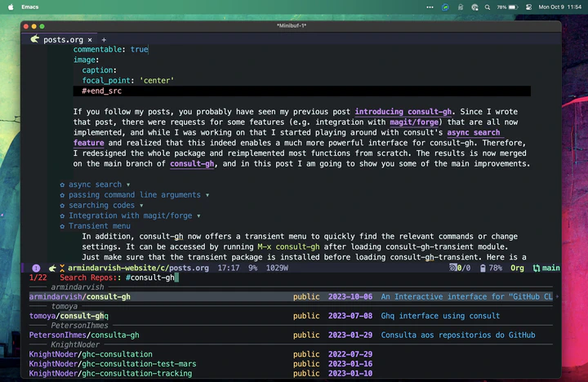Expand the 'async search' heading arrow

[128, 184]
